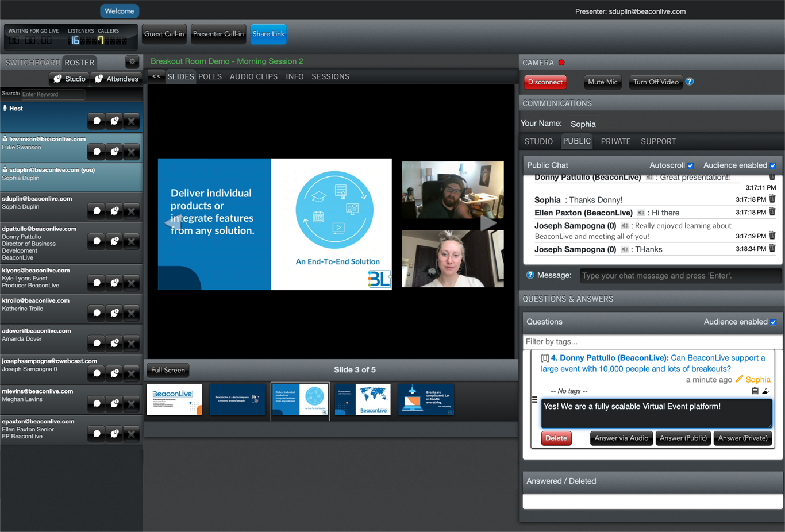
Task: Remove Luke Swanson from roster
Action: [132, 152]
